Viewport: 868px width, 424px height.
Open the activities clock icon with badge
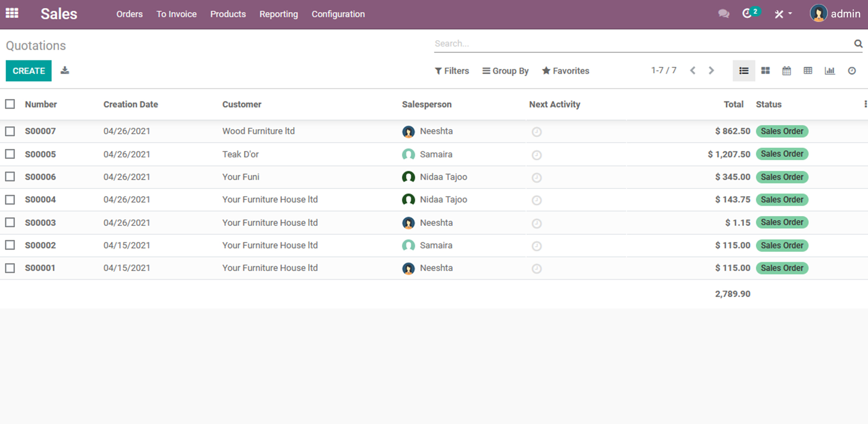click(x=748, y=14)
